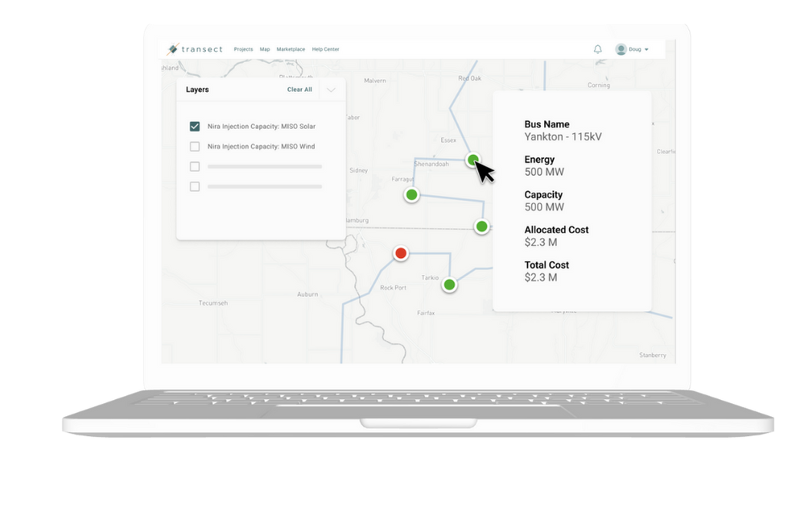Open the Projects menu
The height and width of the screenshot is (515, 812).
(244, 49)
